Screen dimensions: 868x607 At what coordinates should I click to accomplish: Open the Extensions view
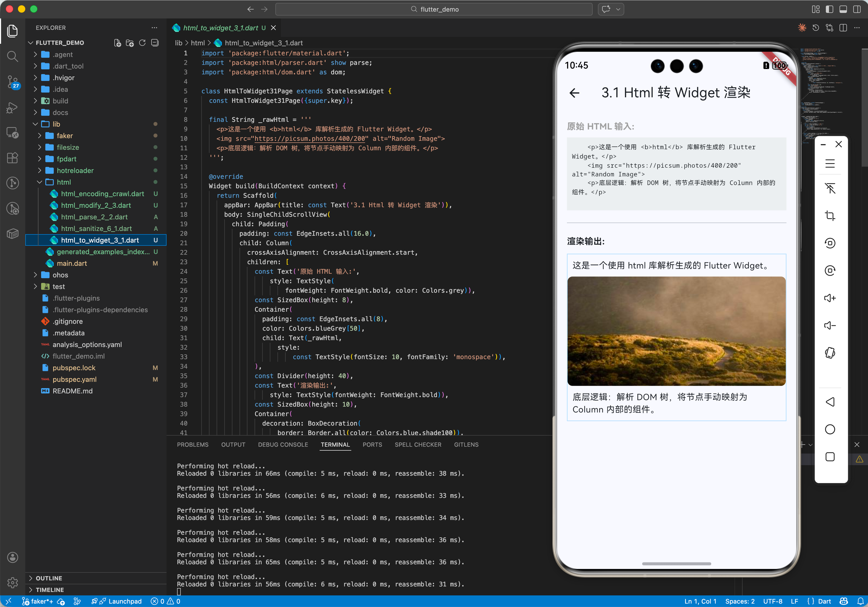12,157
